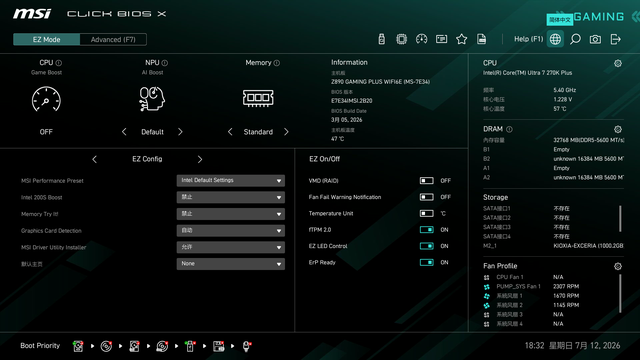Click the exit icon in toolbar

[x=615, y=39]
